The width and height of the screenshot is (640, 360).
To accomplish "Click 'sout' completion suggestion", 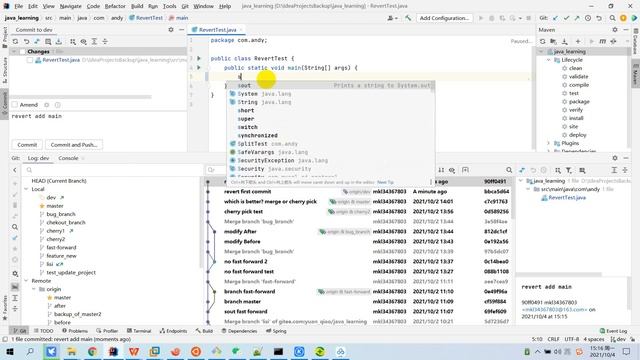I will 331,85.
